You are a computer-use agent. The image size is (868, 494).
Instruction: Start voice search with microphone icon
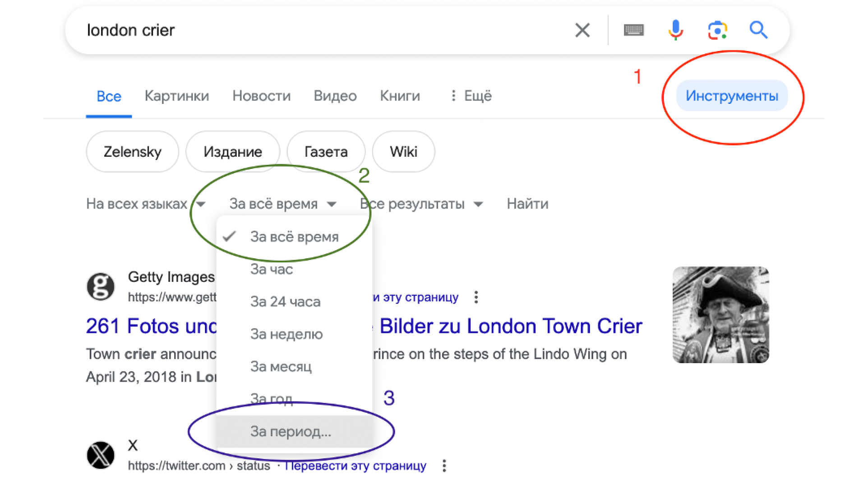point(675,30)
